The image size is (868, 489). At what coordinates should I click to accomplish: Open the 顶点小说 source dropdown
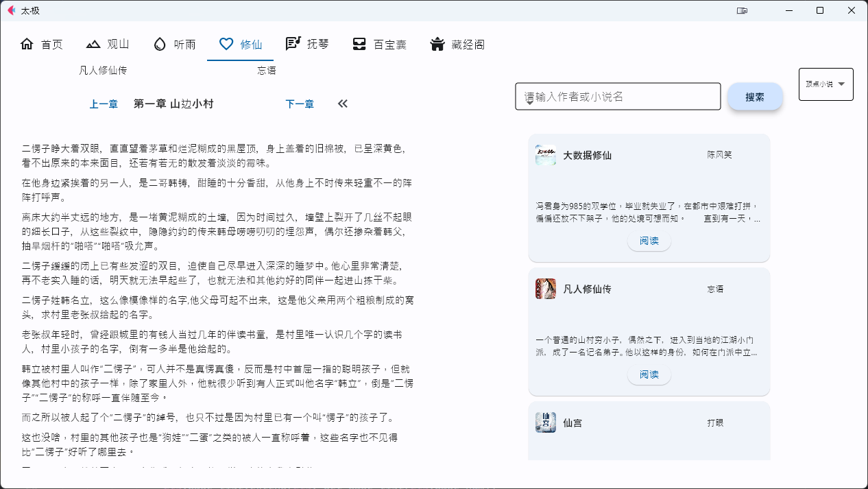click(x=825, y=84)
